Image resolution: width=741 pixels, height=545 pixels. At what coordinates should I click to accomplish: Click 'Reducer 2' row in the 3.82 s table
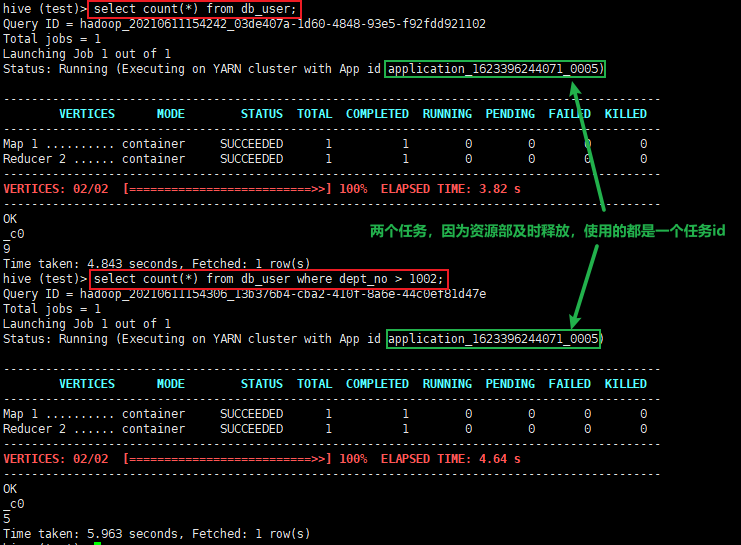325,159
